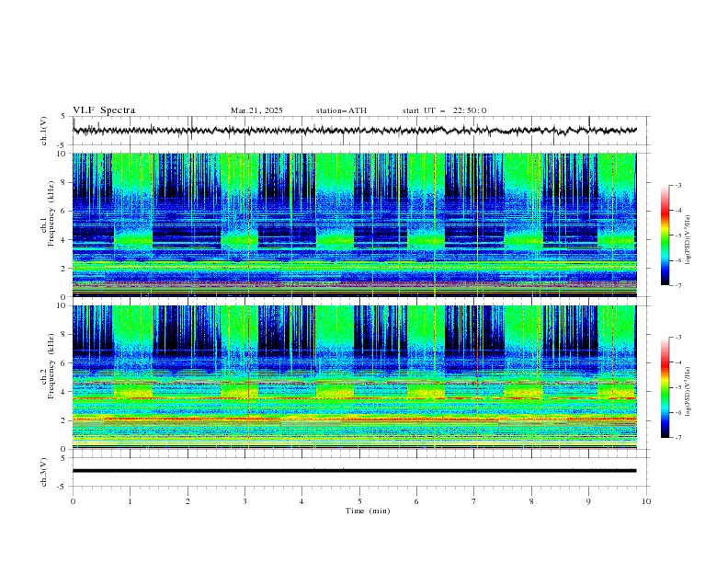
Task: Click tick label "4" on the Time axis
Action: pyautogui.click(x=301, y=501)
